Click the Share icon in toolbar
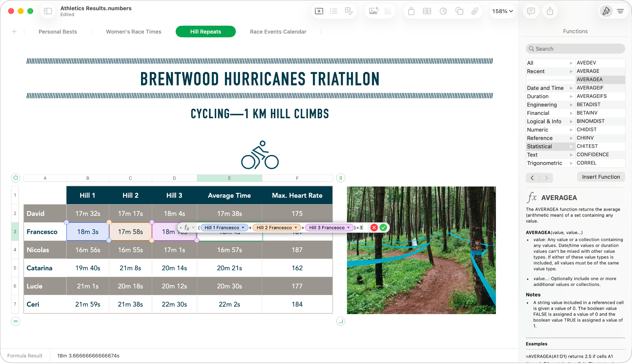Viewport: 632px width, 364px height. click(x=550, y=11)
